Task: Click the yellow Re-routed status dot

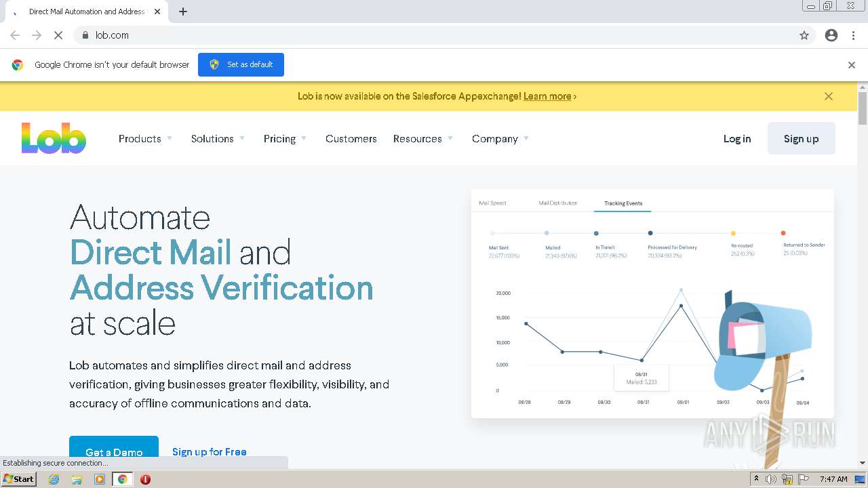Action: (x=733, y=233)
